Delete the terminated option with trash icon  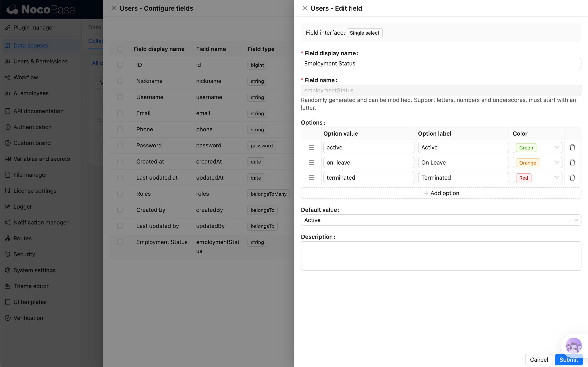tap(572, 177)
